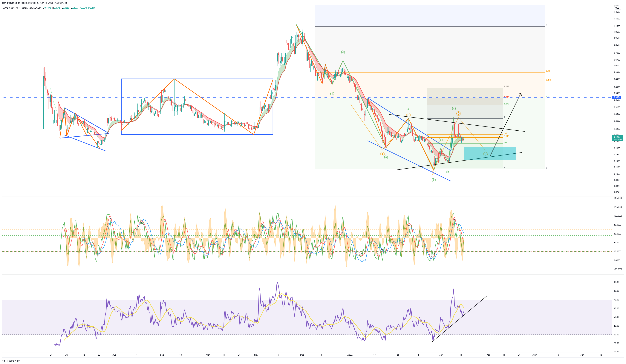This screenshot has width=626, height=364.
Task: Click the 30.00 RSI axis label
Action: tap(616, 334)
